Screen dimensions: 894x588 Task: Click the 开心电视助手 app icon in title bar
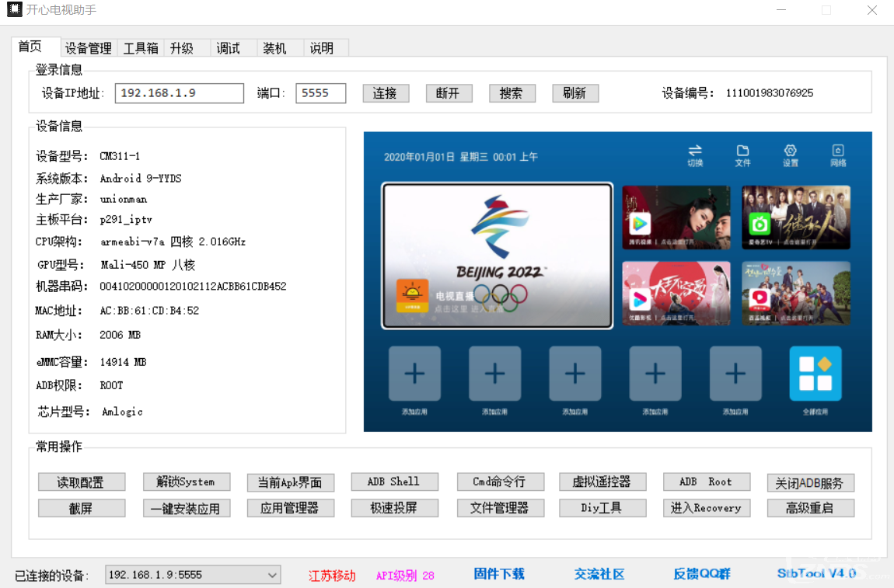click(14, 9)
